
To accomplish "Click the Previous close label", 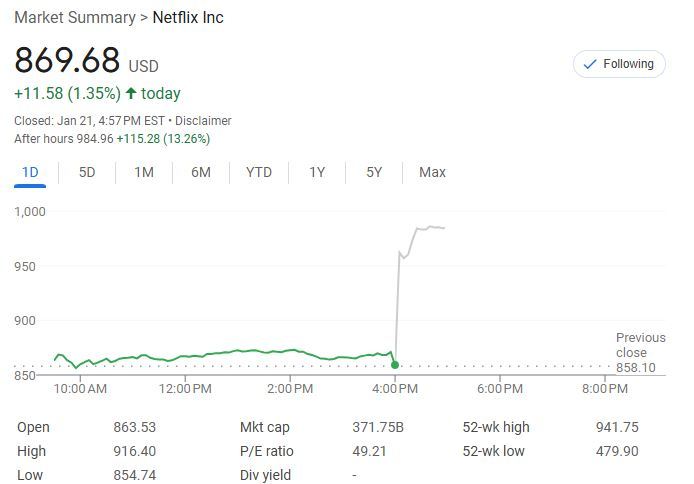I will click(640, 345).
